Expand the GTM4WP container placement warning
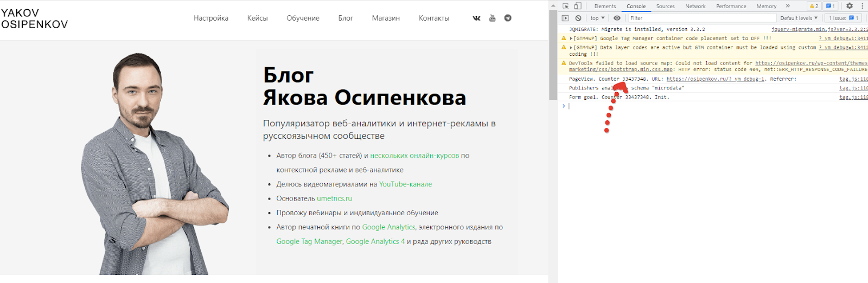The width and height of the screenshot is (868, 283). pyautogui.click(x=571, y=38)
